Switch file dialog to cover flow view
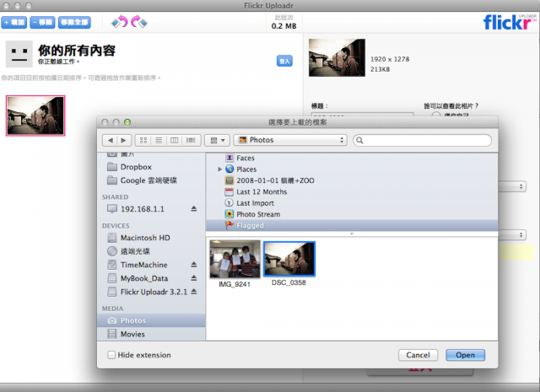The image size is (540, 392). [x=191, y=140]
